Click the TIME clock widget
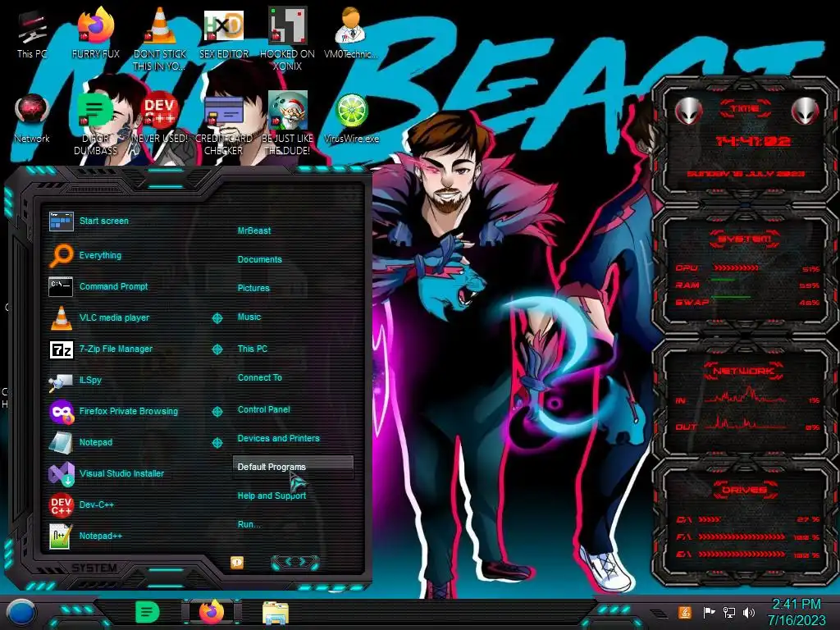 745,141
